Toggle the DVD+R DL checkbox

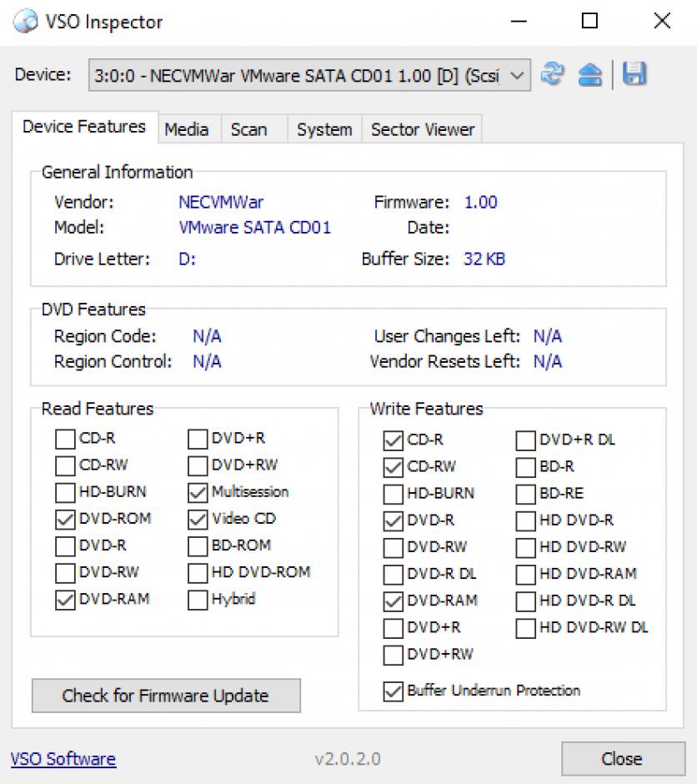(x=525, y=440)
